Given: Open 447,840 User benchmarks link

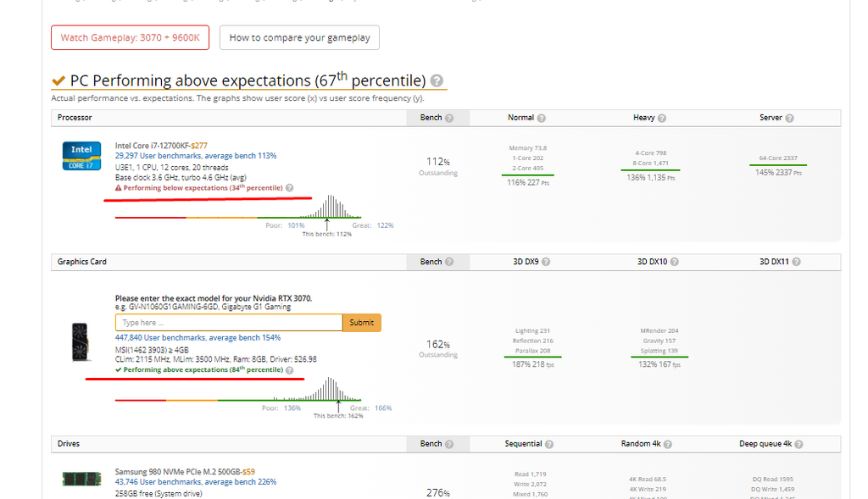Looking at the screenshot, I should tap(198, 338).
